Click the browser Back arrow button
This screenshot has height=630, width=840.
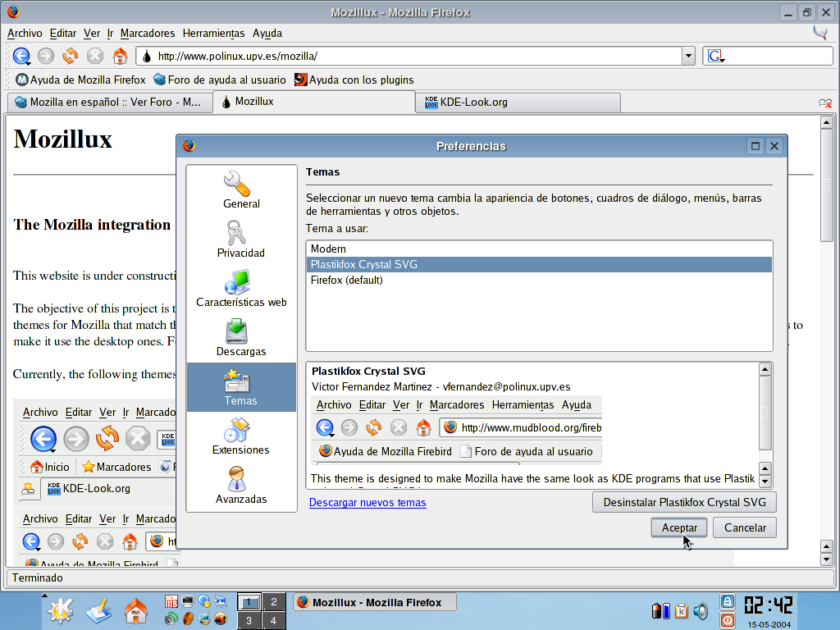(21, 56)
